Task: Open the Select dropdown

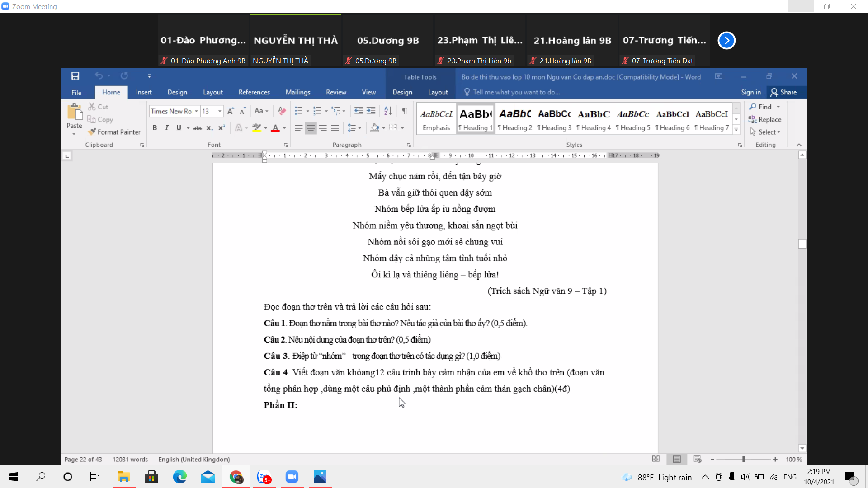Action: (765, 132)
